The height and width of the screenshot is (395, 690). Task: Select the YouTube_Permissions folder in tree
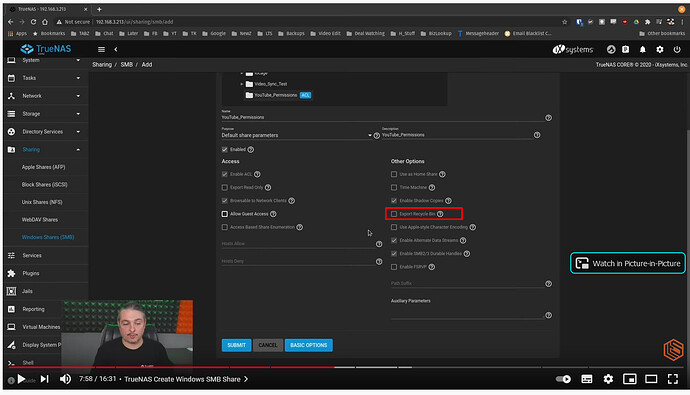tap(275, 95)
